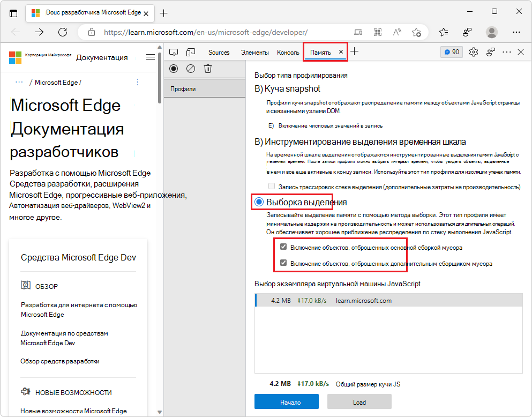The image size is (532, 417).
Task: Open the Favorites list icon
Action: [444, 32]
